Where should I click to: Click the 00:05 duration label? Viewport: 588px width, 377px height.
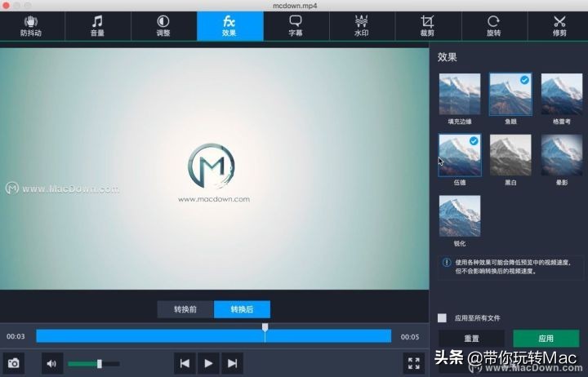[410, 337]
